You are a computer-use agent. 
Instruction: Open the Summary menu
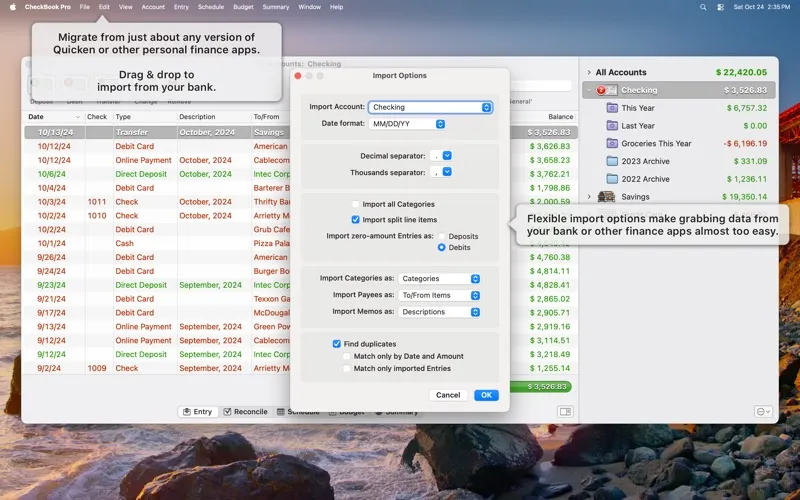pos(276,7)
